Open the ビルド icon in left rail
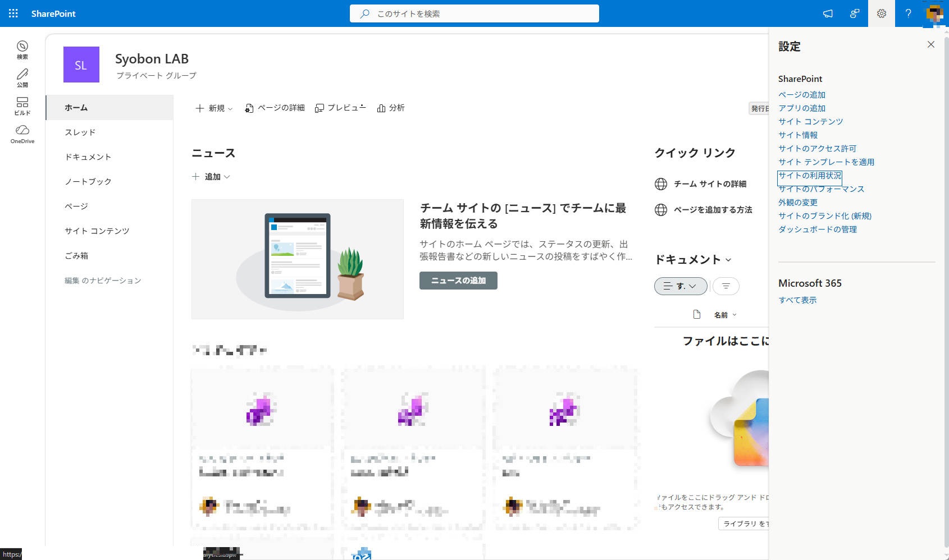The width and height of the screenshot is (949, 560). (22, 105)
